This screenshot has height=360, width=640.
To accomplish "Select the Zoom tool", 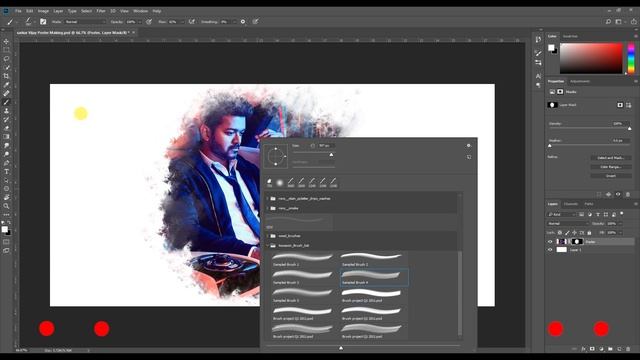I will pyautogui.click(x=6, y=206).
